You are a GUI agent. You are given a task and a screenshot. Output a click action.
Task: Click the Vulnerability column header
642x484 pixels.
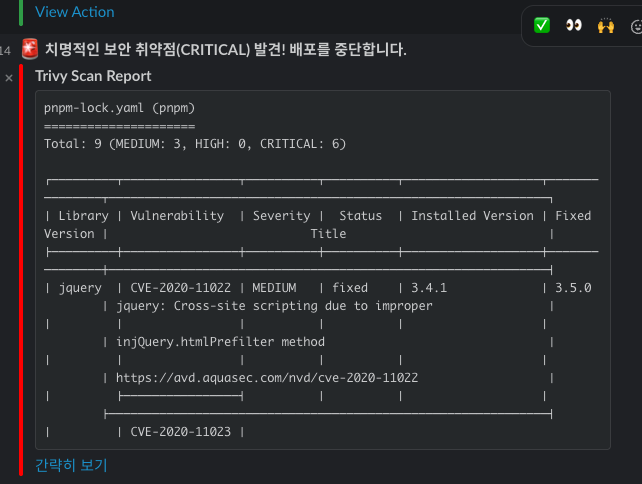click(177, 216)
